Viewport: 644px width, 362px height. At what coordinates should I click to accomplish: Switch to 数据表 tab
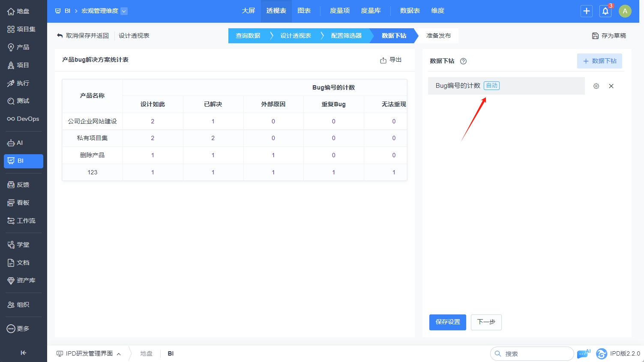410,11
